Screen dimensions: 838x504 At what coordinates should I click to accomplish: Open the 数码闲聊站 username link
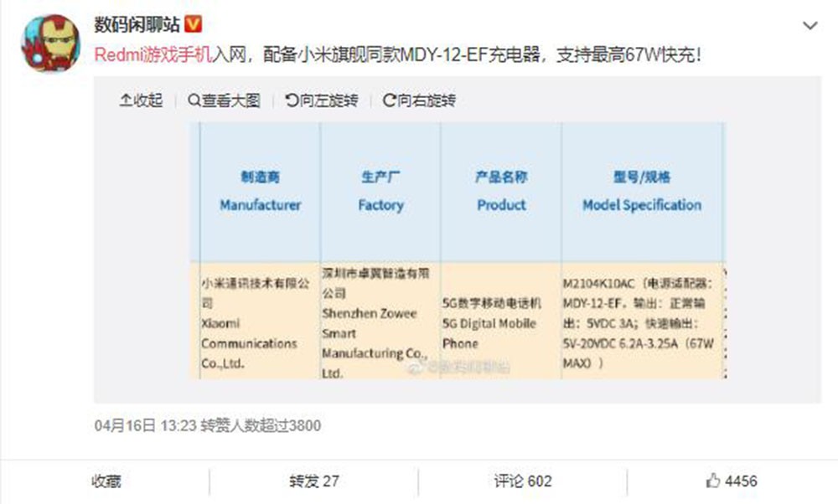[137, 24]
